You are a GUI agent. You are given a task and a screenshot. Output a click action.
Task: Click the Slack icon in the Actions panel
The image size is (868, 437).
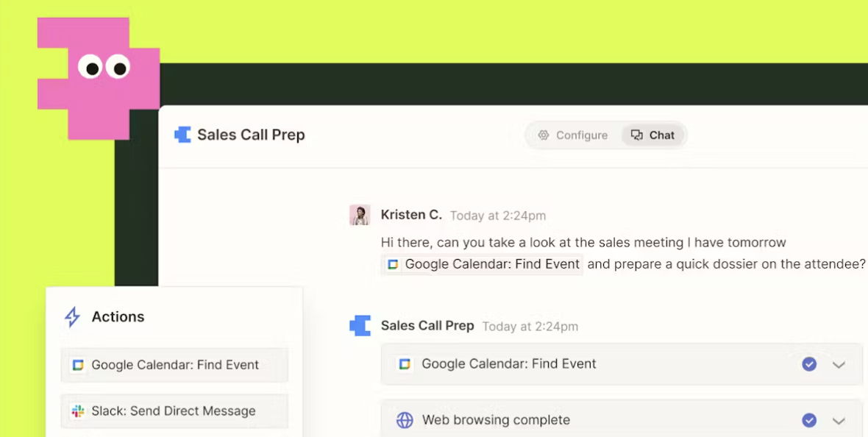pyautogui.click(x=78, y=411)
